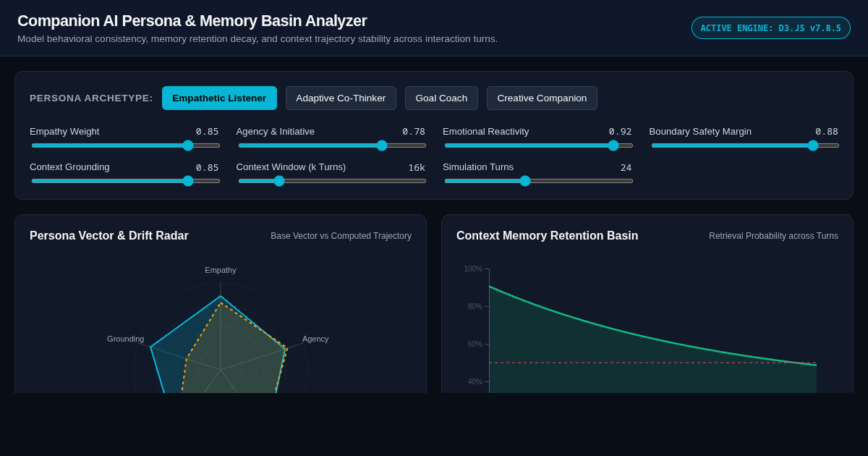Click the 40% tick on retention chart

[475, 382]
